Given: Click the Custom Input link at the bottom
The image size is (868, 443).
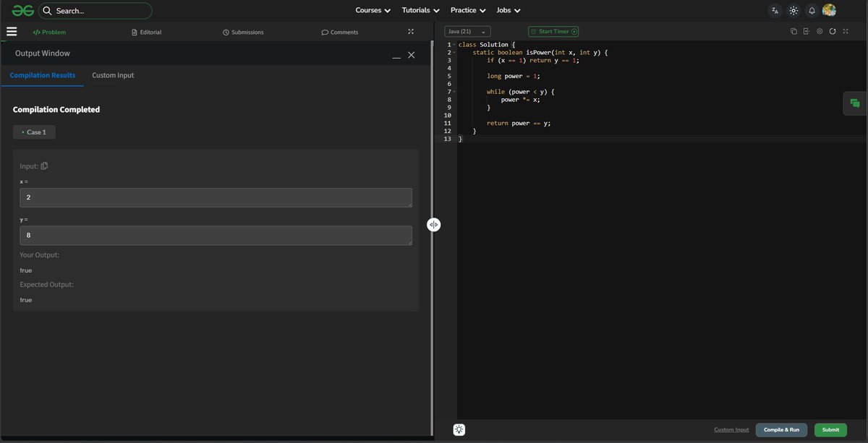Looking at the screenshot, I should pyautogui.click(x=731, y=430).
